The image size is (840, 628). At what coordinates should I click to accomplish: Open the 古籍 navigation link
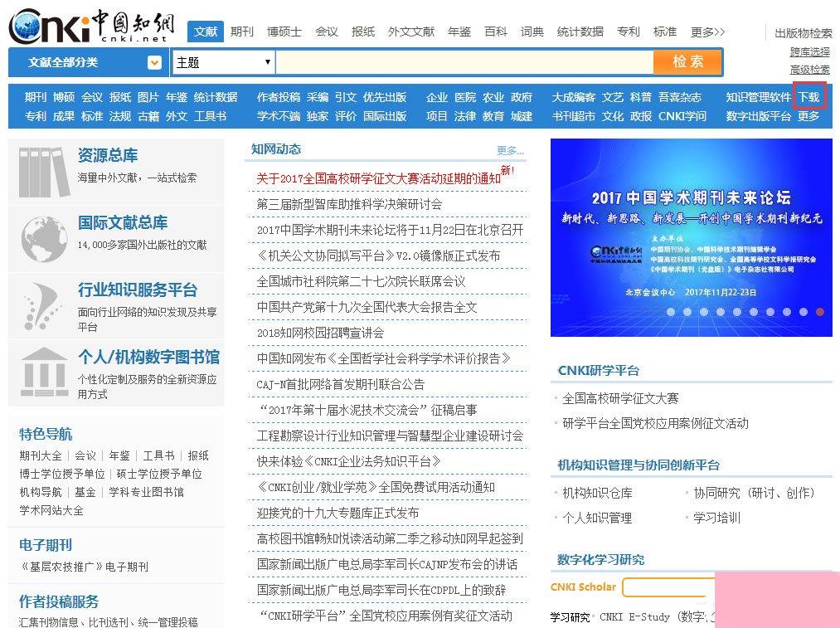(148, 116)
